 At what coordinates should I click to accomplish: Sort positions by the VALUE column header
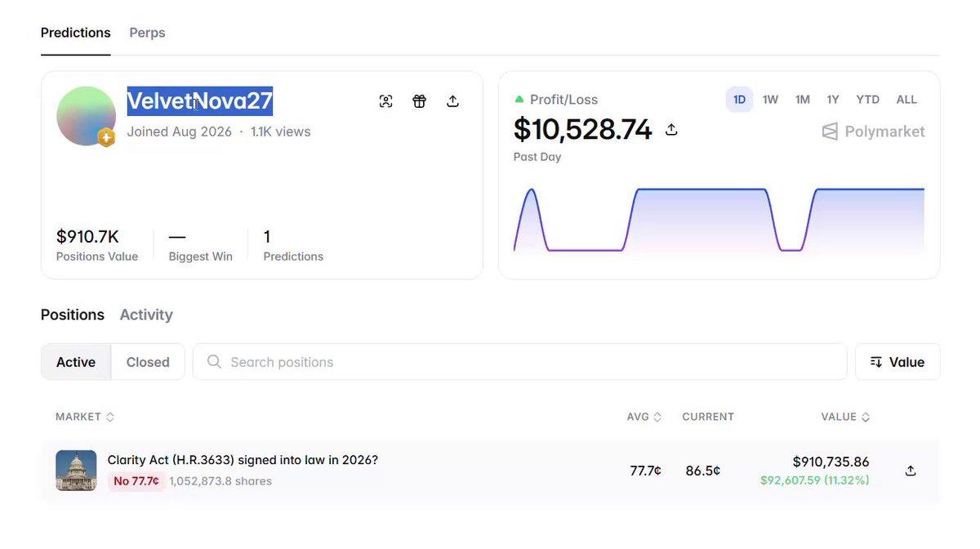tap(845, 417)
